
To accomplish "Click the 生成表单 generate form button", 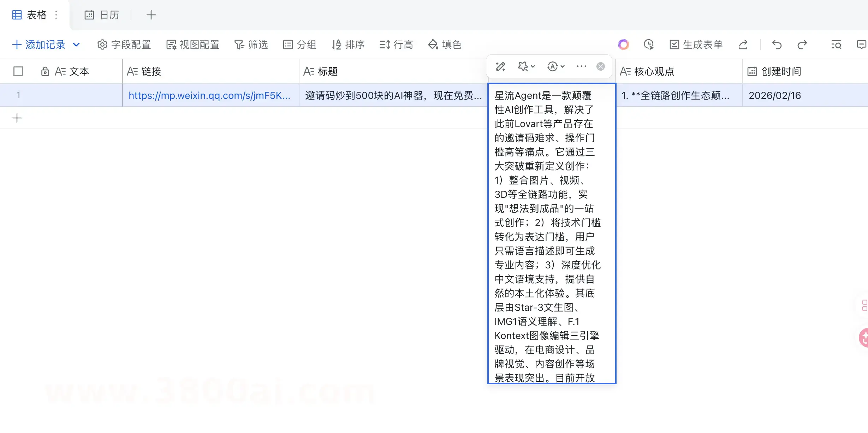I will click(x=695, y=45).
